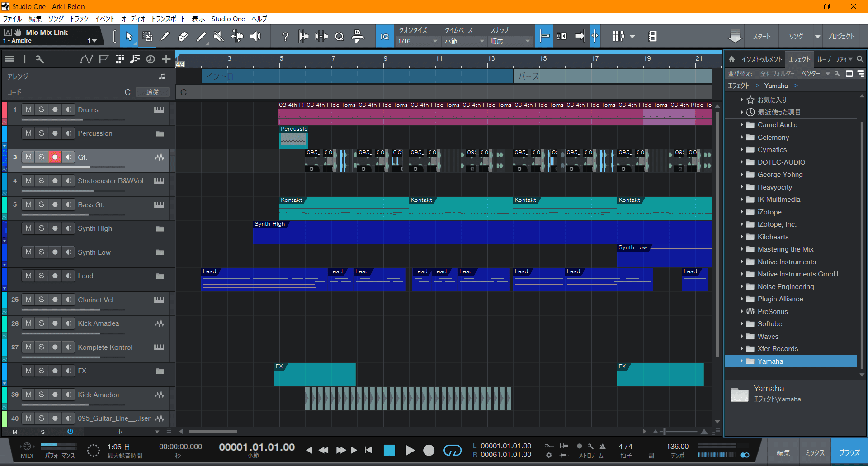The image size is (868, 466).
Task: Select the Listen speaker tool
Action: pos(255,37)
